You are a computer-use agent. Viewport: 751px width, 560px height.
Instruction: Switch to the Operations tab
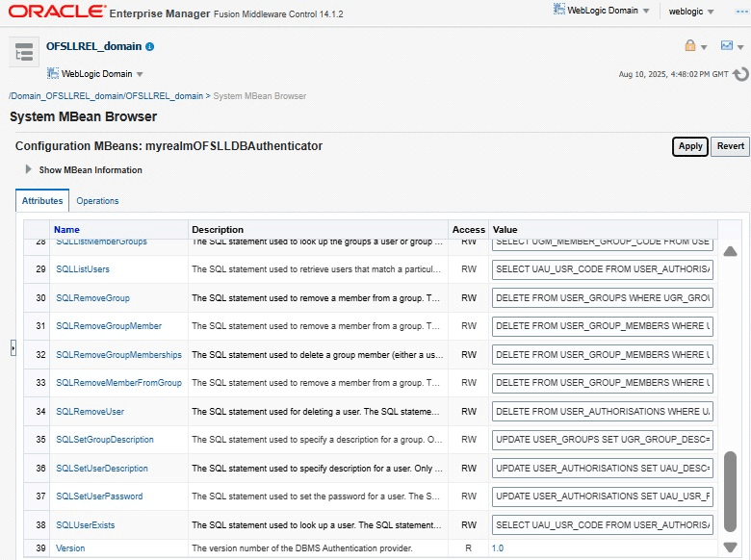tap(97, 201)
